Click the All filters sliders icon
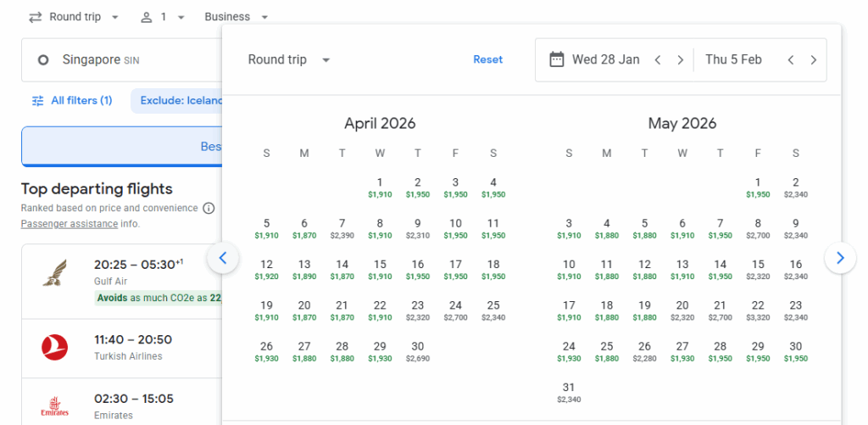The height and width of the screenshot is (425, 868). tap(37, 101)
